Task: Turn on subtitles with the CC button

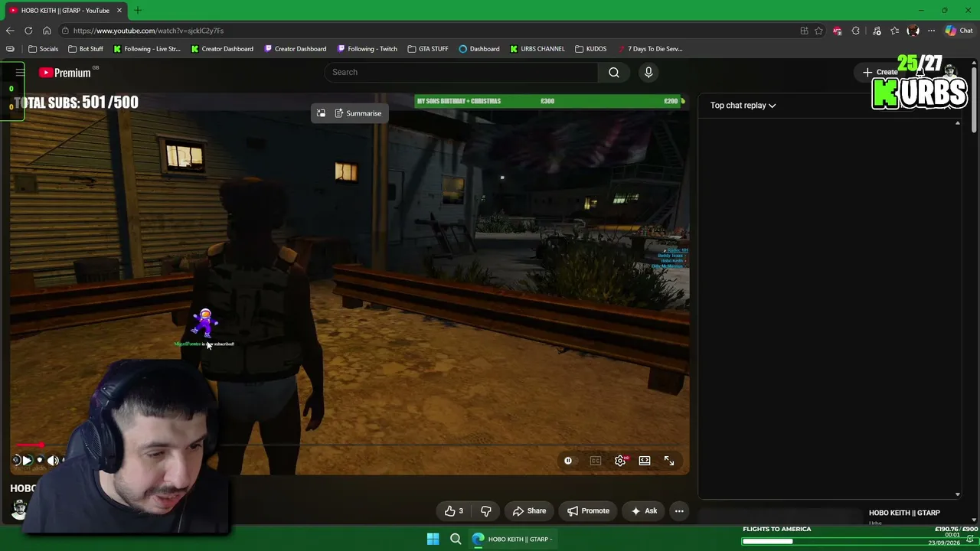Action: tap(595, 461)
